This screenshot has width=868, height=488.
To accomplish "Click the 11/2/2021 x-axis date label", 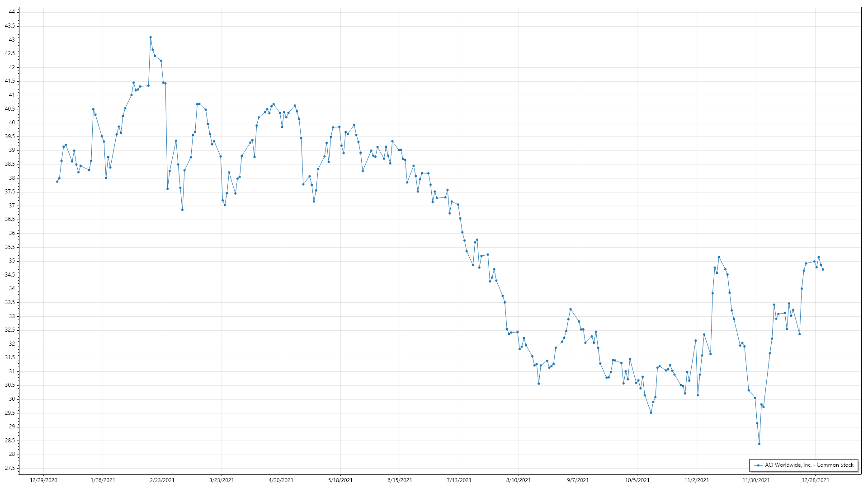I will point(696,480).
